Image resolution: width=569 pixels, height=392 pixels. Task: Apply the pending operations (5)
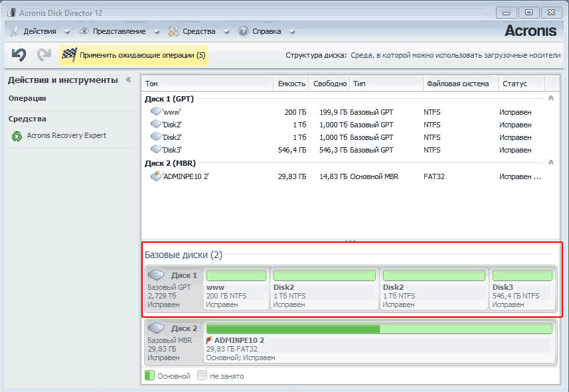click(x=134, y=55)
